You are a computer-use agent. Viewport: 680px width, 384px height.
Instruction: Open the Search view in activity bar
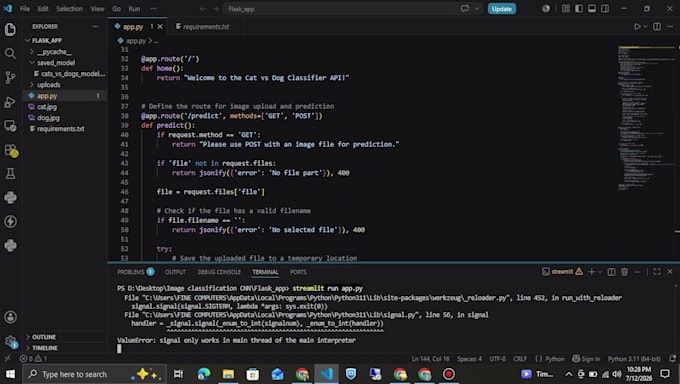pos(10,53)
